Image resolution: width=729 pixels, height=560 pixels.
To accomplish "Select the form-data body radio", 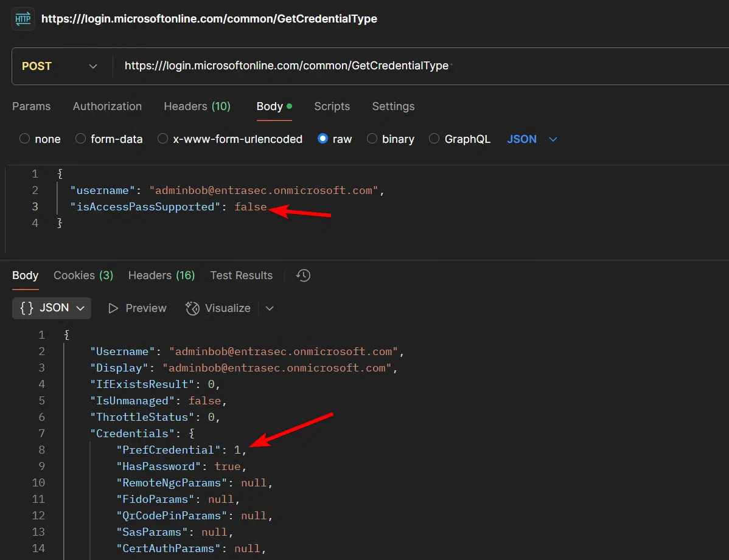I will [x=80, y=139].
